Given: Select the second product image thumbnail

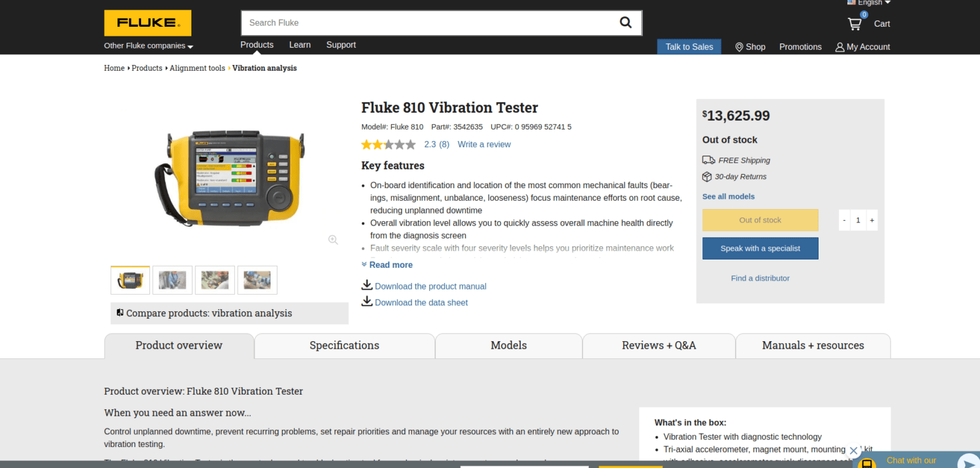Looking at the screenshot, I should tap(172, 279).
